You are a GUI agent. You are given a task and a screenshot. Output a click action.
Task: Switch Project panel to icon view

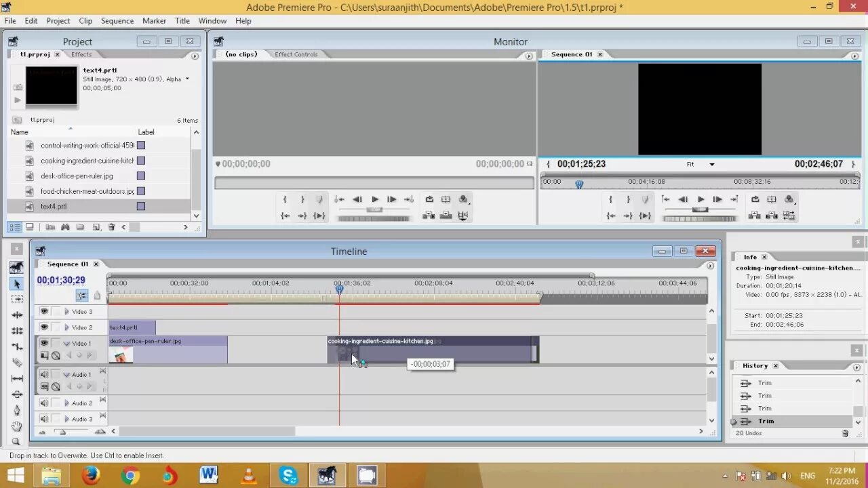(30, 227)
